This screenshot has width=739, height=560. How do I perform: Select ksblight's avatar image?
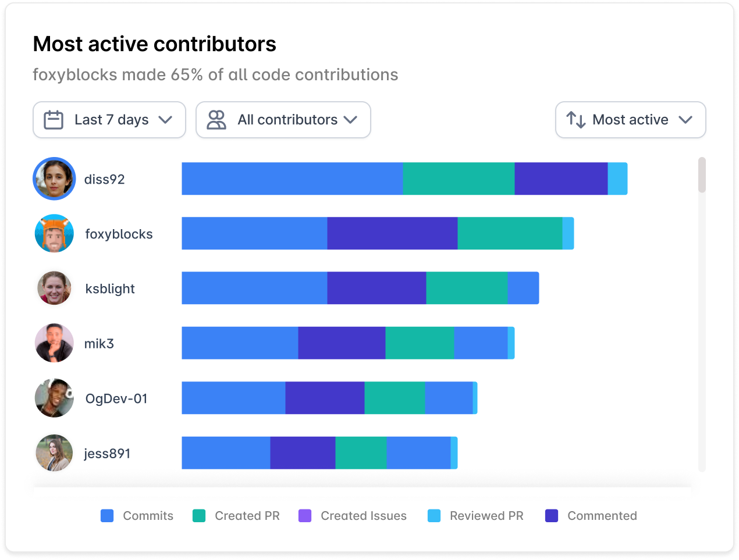[54, 288]
